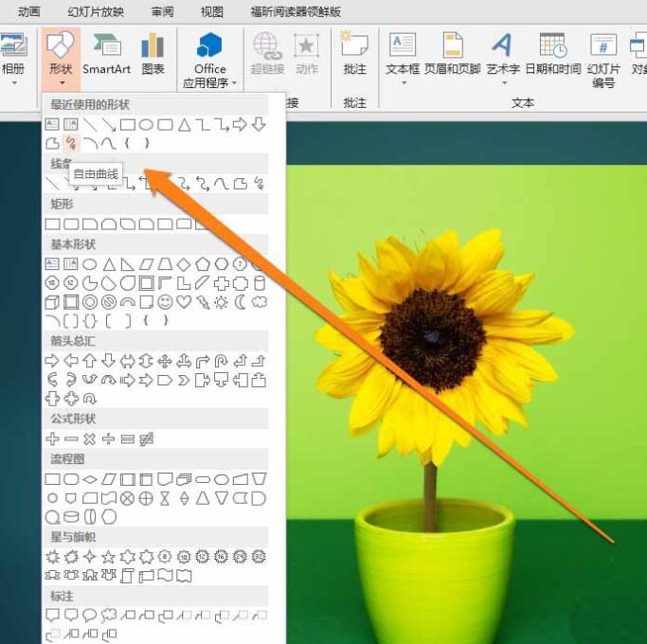This screenshot has height=644, width=647.
Task: Click the 艺术字 WordArt icon
Action: (x=502, y=54)
